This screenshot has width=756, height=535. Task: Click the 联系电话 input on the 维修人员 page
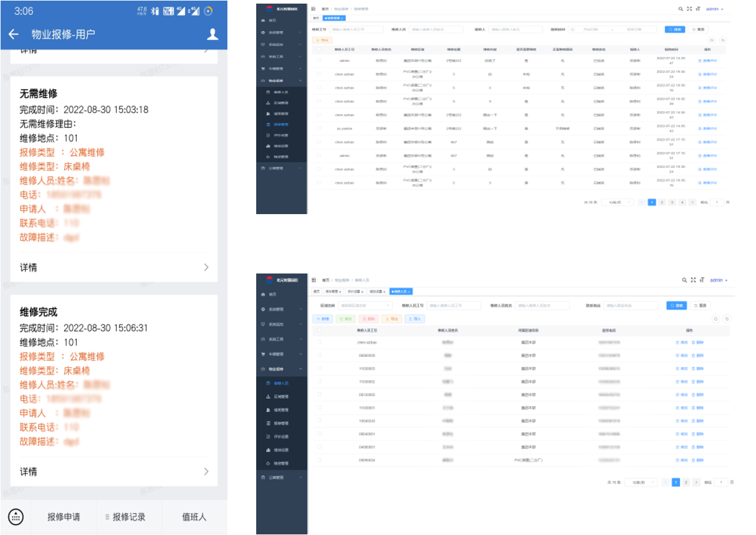point(631,305)
